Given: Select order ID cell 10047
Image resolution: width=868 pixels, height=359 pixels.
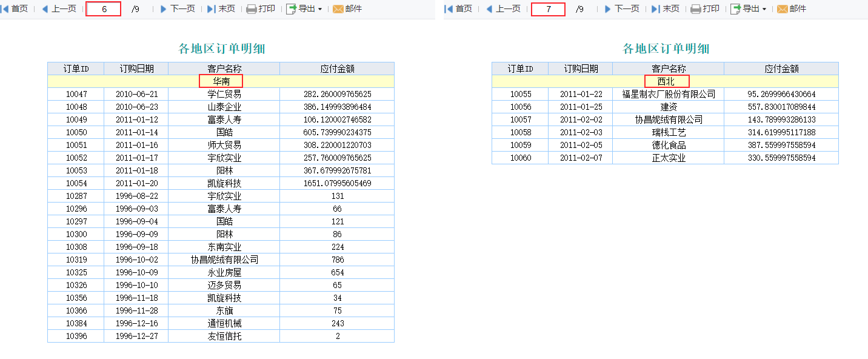Looking at the screenshot, I should [76, 94].
